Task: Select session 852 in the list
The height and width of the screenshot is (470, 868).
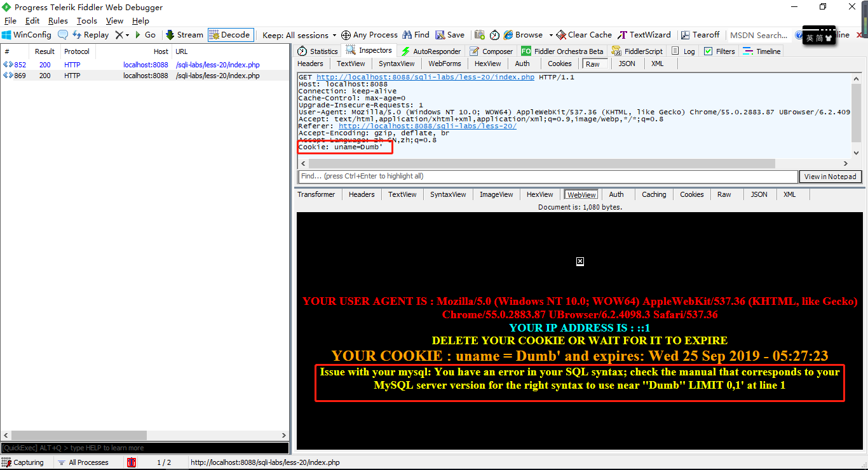Action: (145, 65)
